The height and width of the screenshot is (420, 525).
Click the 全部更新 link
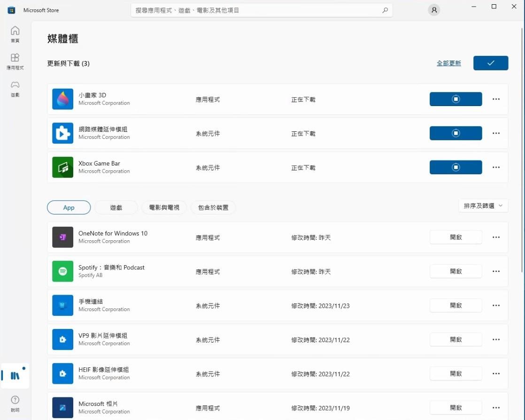tap(448, 63)
